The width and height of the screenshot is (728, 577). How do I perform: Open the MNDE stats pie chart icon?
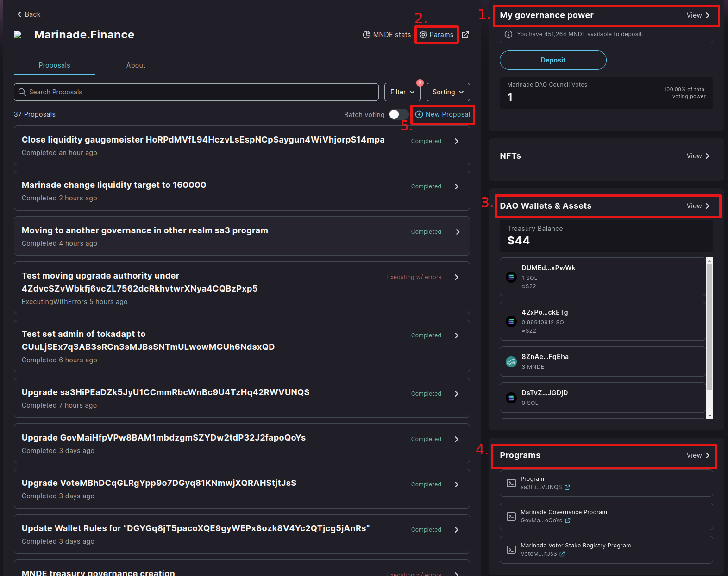(366, 35)
